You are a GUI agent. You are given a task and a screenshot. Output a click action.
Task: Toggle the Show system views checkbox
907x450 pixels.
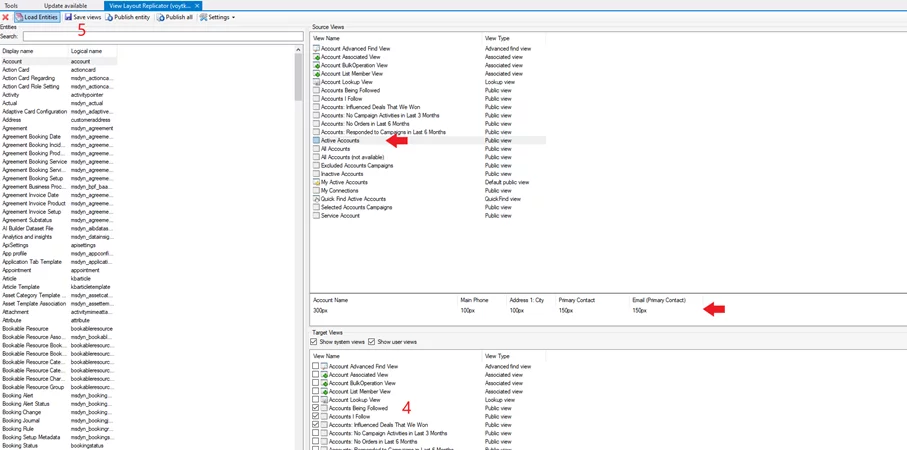314,342
